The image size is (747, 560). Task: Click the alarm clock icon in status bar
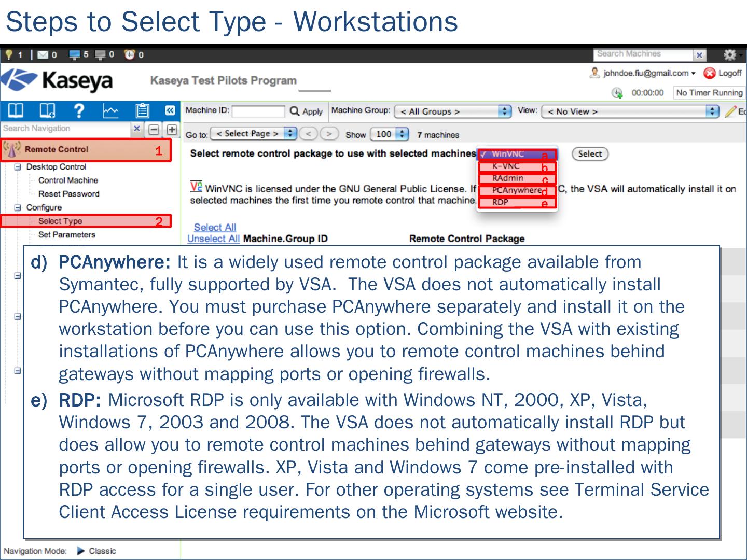[x=130, y=54]
